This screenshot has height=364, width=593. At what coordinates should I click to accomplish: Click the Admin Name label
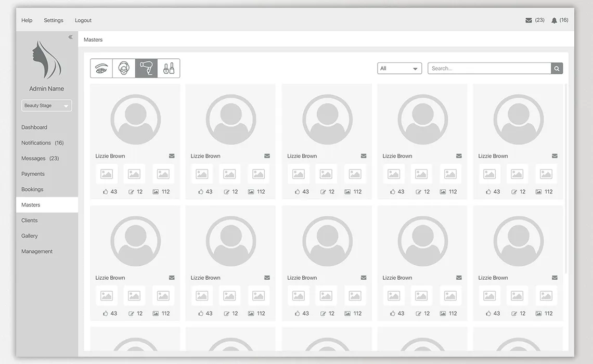[46, 88]
